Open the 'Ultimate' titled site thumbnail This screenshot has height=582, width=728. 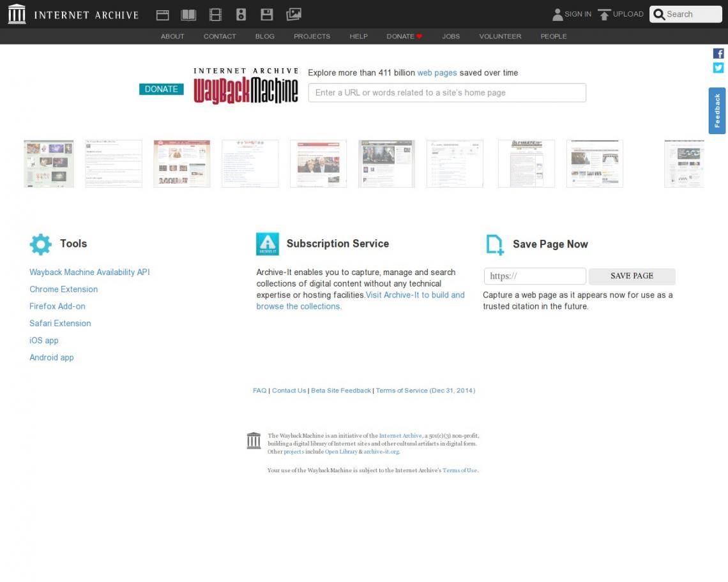coord(526,164)
